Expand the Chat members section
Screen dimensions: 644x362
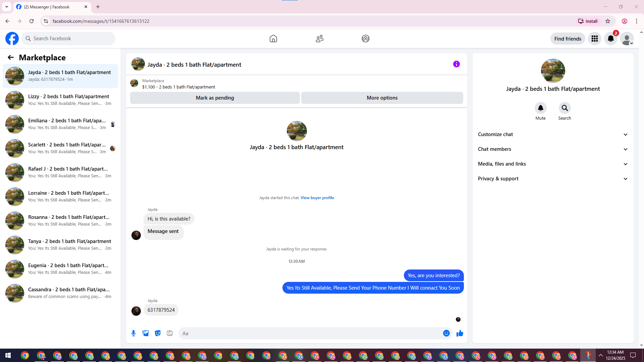click(x=553, y=149)
